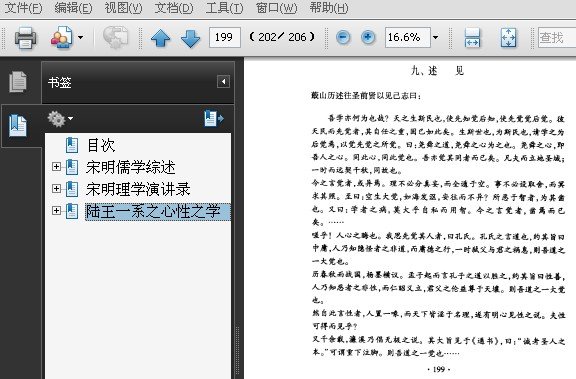This screenshot has height=379, width=576.
Task: Select the Bookmarks panel icon in sidebar
Action: coord(18,126)
